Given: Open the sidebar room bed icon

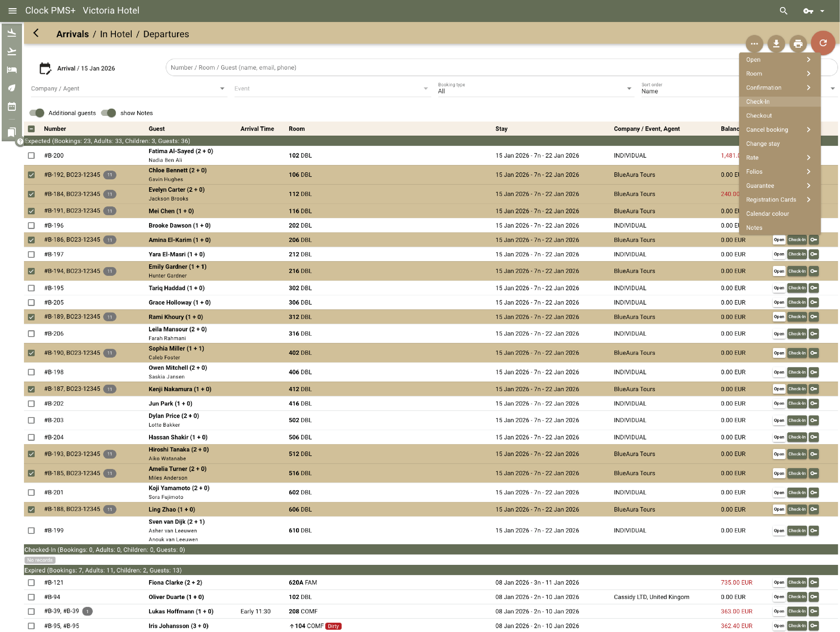Looking at the screenshot, I should click(x=12, y=70).
